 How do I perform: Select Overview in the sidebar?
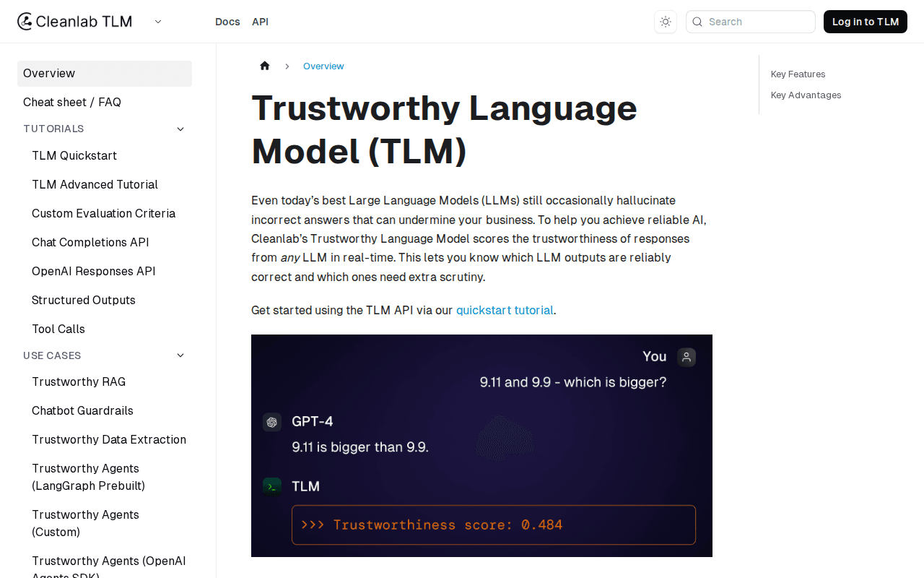click(x=105, y=74)
